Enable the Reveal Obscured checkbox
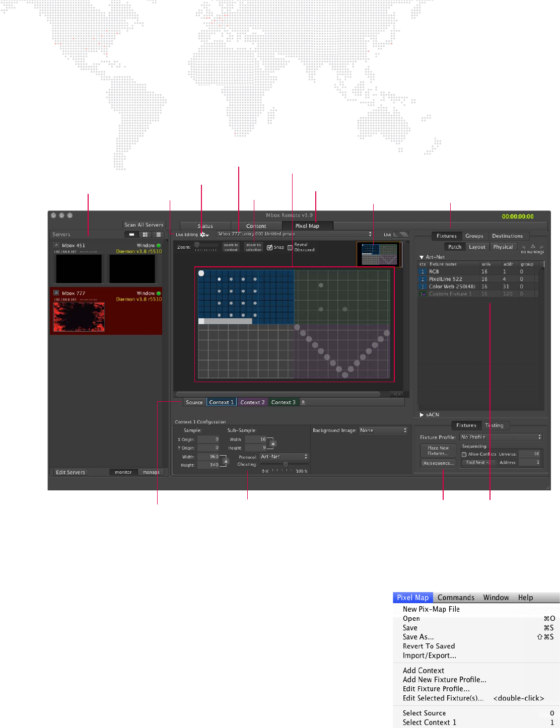560x728 pixels. click(x=290, y=247)
